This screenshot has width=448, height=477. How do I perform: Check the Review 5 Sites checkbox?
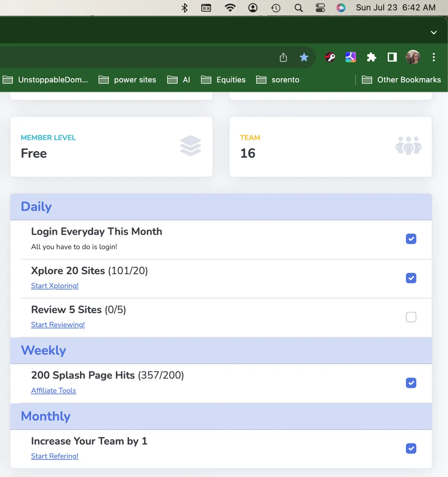pos(411,317)
